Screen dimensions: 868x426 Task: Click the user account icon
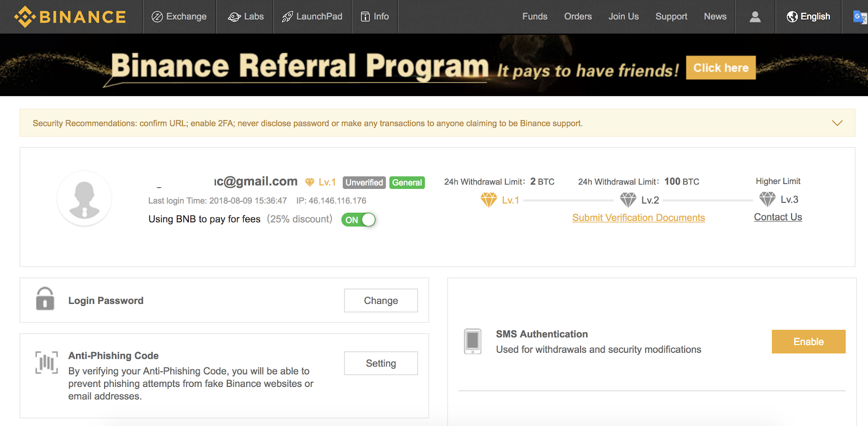(755, 17)
